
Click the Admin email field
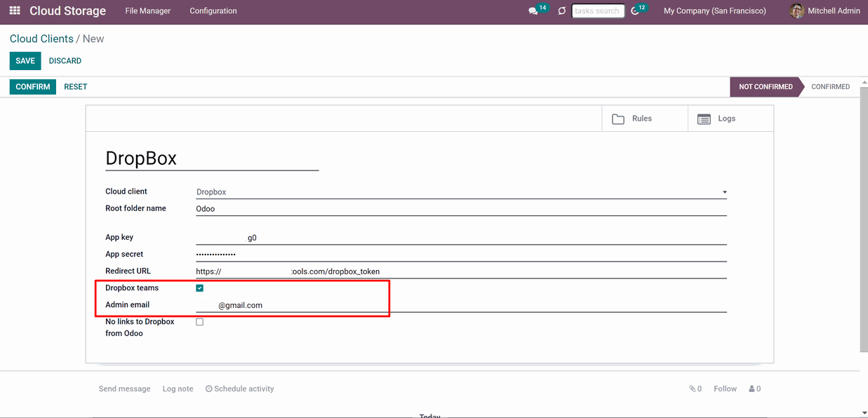(x=461, y=305)
